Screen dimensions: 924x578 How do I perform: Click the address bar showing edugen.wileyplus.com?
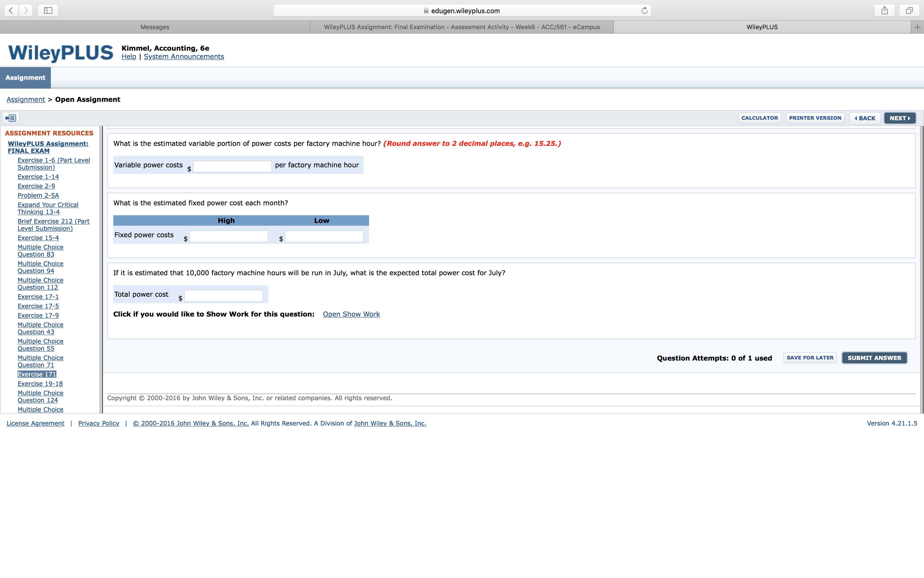click(462, 11)
